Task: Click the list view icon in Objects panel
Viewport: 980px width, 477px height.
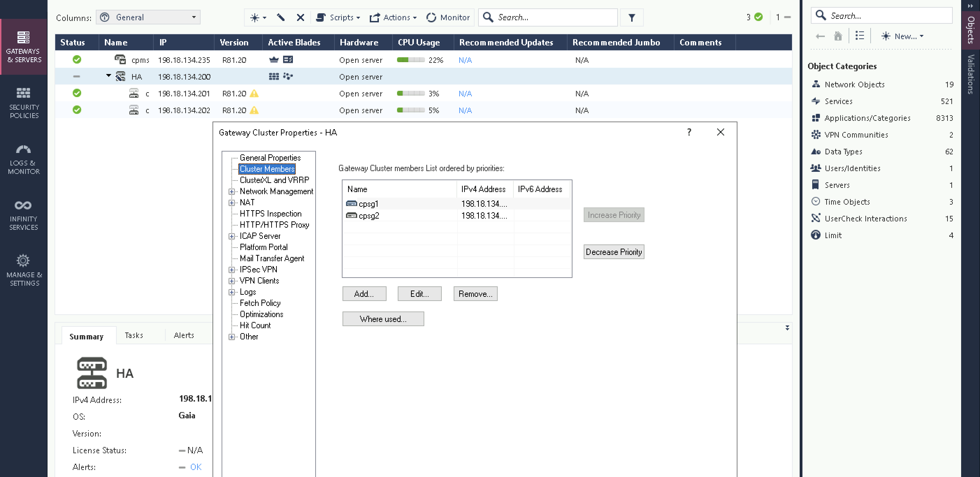Action: point(859,36)
